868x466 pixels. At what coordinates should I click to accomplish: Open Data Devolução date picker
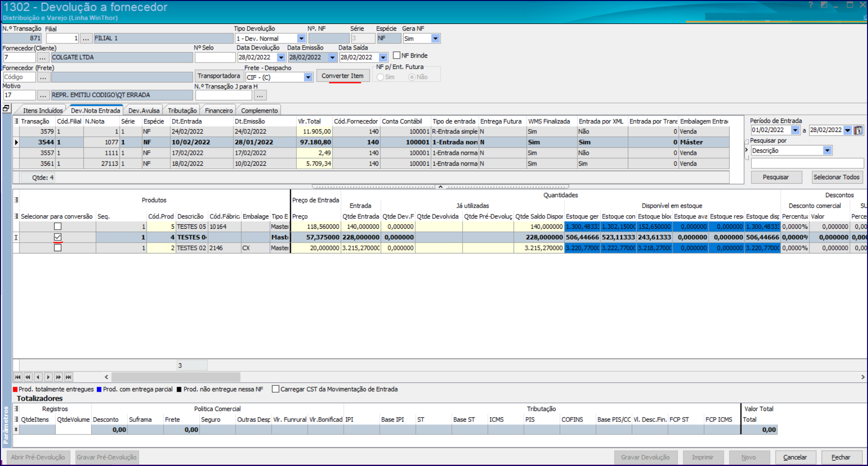pyautogui.click(x=281, y=57)
